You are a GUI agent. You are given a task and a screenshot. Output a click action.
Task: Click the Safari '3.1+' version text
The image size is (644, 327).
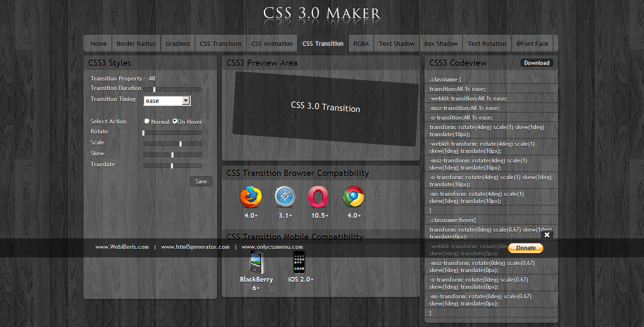coord(285,215)
